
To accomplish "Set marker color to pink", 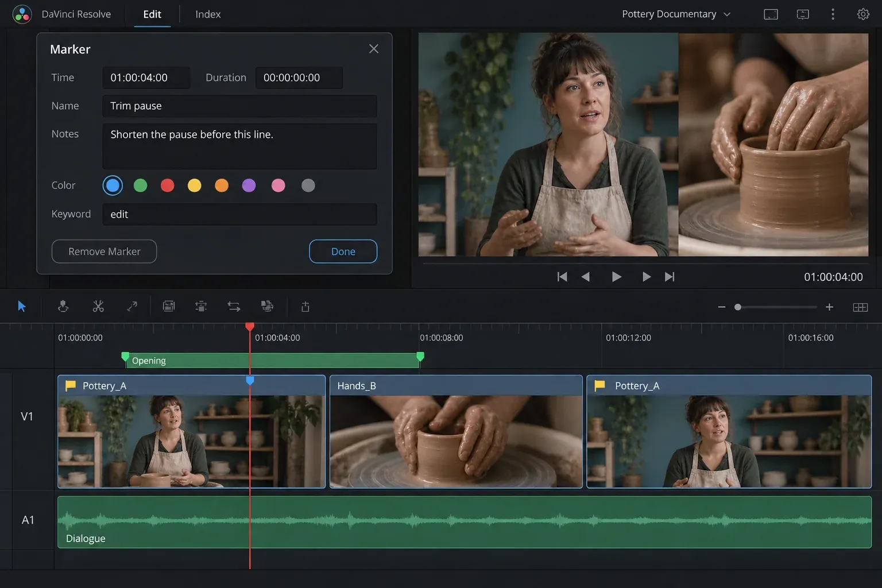I will pyautogui.click(x=278, y=185).
